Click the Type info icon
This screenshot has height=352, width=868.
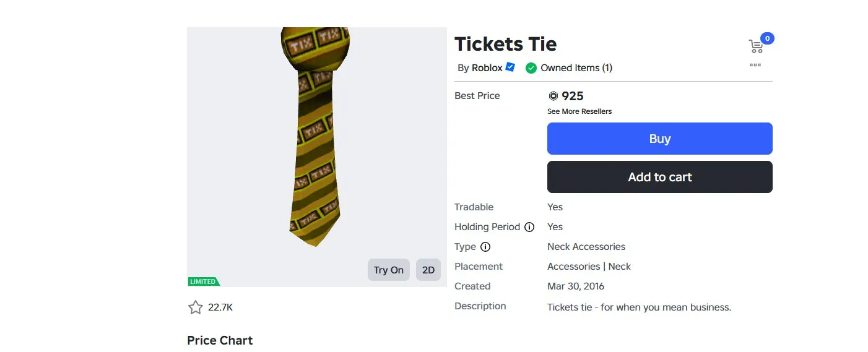[x=485, y=247]
